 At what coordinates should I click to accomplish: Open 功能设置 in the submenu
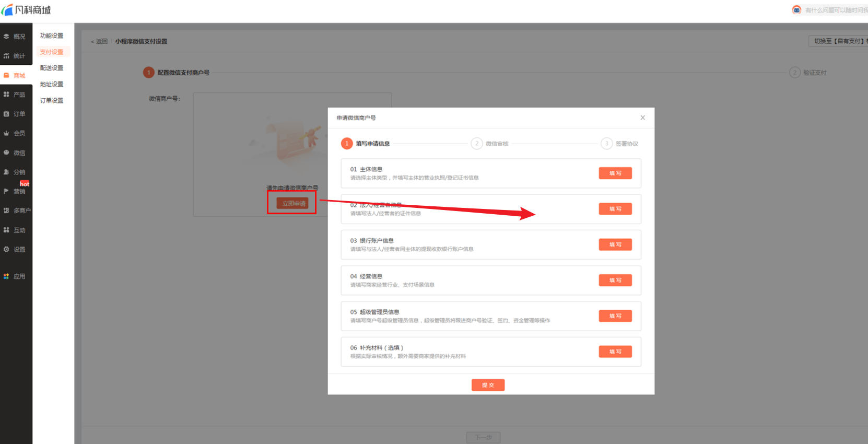52,36
